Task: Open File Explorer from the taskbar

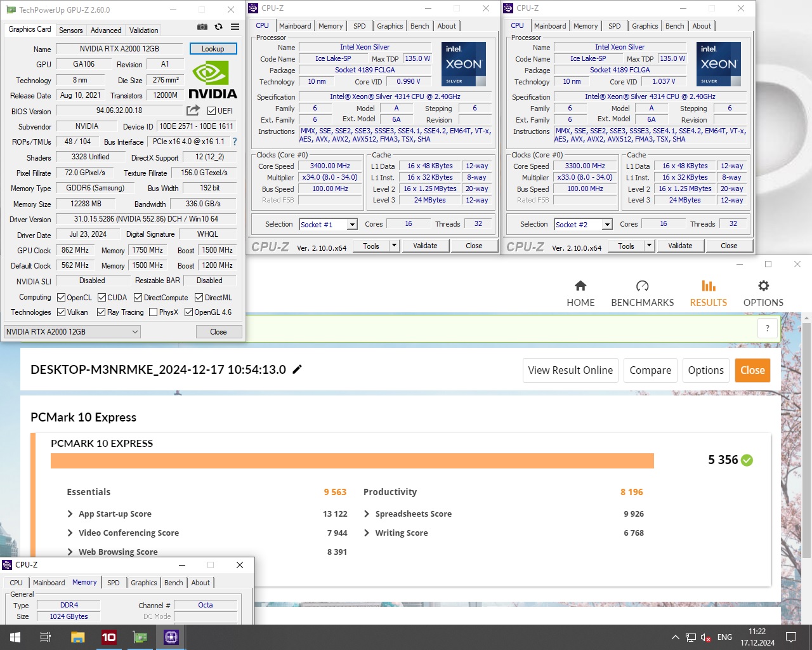Action: click(x=77, y=637)
